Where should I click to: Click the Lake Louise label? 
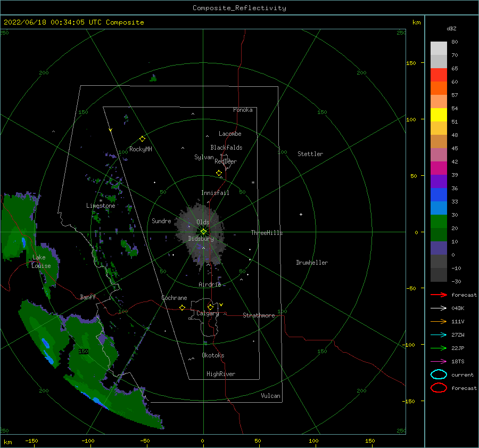point(41,262)
